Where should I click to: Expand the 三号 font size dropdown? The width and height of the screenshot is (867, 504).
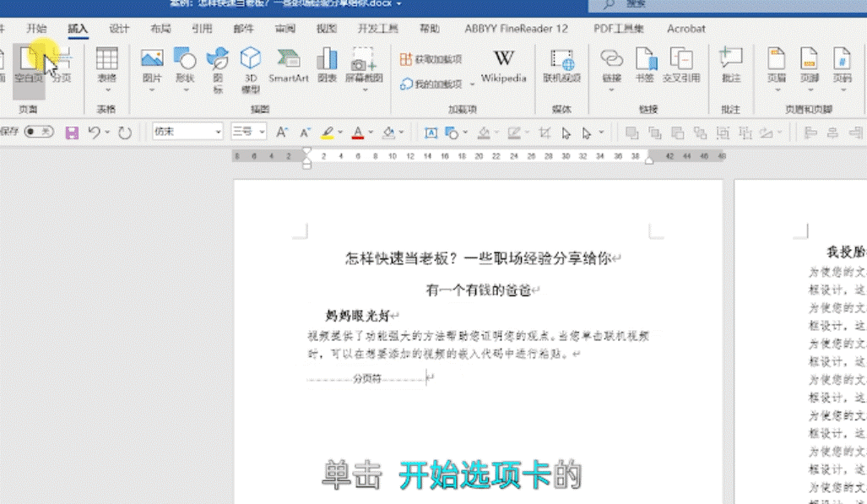point(248,132)
